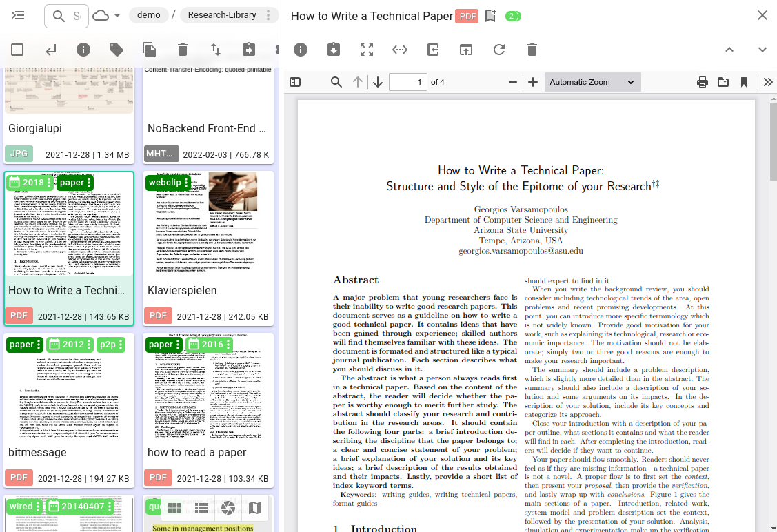Click the green 2 badge by title
Screen dimensions: 777x532
[x=513, y=16]
